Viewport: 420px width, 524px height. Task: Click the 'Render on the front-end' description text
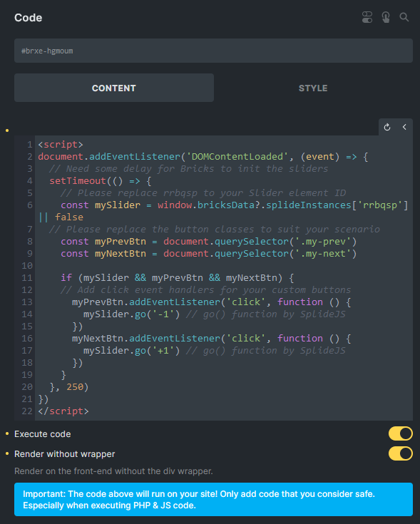click(113, 471)
